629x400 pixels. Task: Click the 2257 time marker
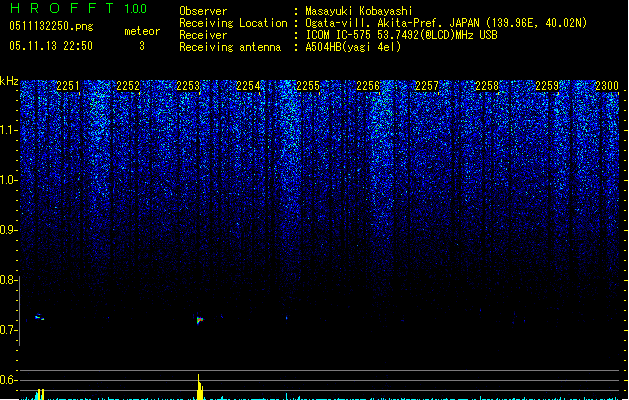[427, 86]
